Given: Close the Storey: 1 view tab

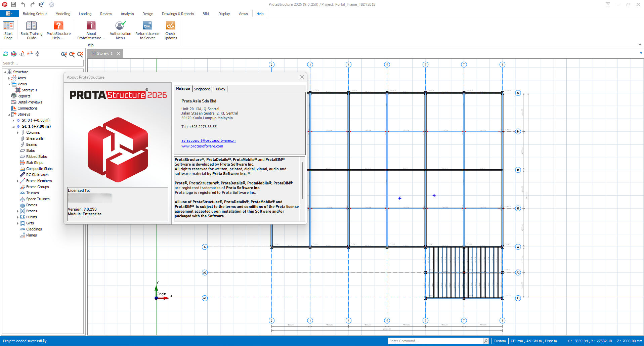Looking at the screenshot, I should (x=118, y=53).
